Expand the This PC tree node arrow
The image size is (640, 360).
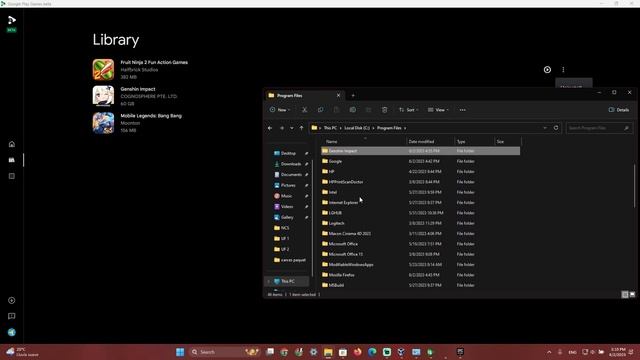click(269, 281)
